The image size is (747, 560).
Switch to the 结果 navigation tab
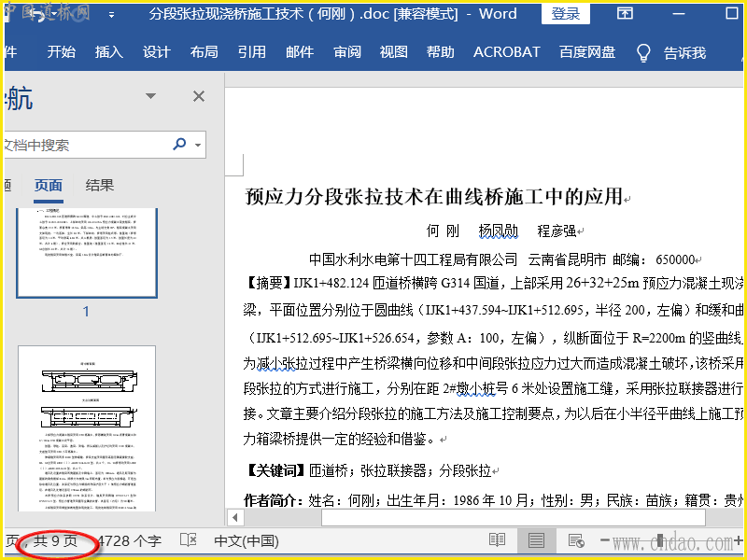(100, 185)
